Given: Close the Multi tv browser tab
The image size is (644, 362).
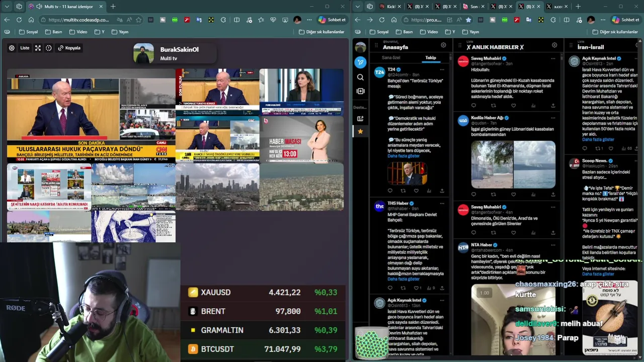Looking at the screenshot, I should [101, 7].
